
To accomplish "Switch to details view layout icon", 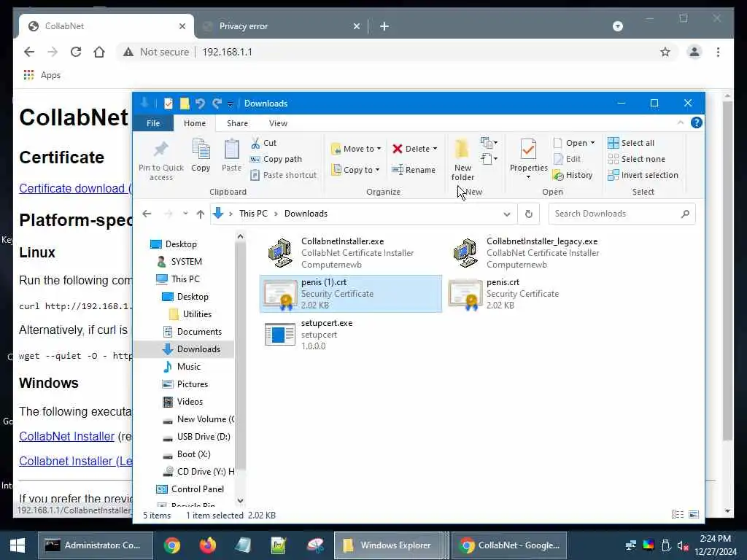I will click(x=677, y=514).
